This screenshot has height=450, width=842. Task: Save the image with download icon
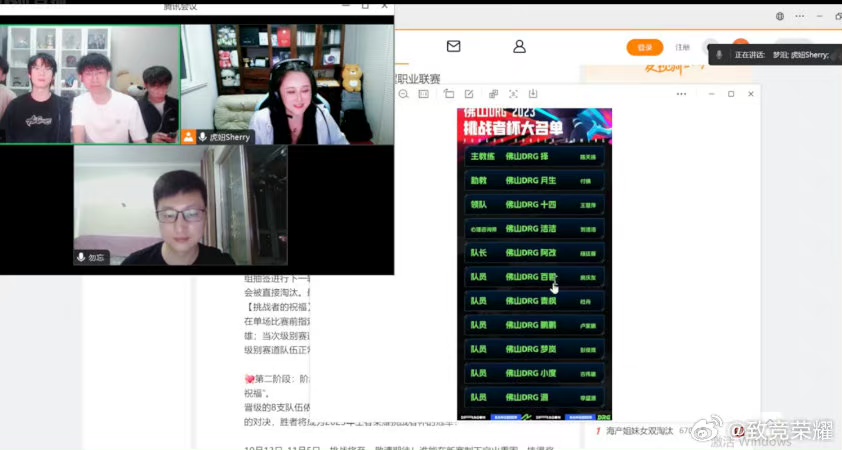533,94
